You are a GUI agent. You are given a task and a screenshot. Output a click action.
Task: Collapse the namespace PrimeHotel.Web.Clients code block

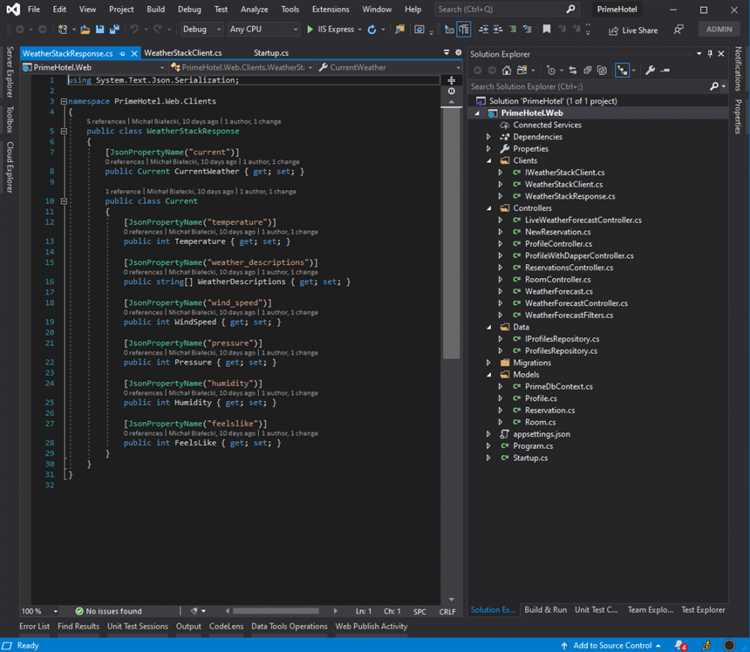coord(64,101)
